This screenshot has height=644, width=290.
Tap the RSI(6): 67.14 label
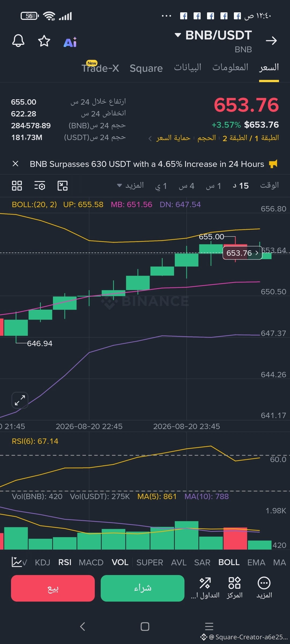pyautogui.click(x=35, y=441)
